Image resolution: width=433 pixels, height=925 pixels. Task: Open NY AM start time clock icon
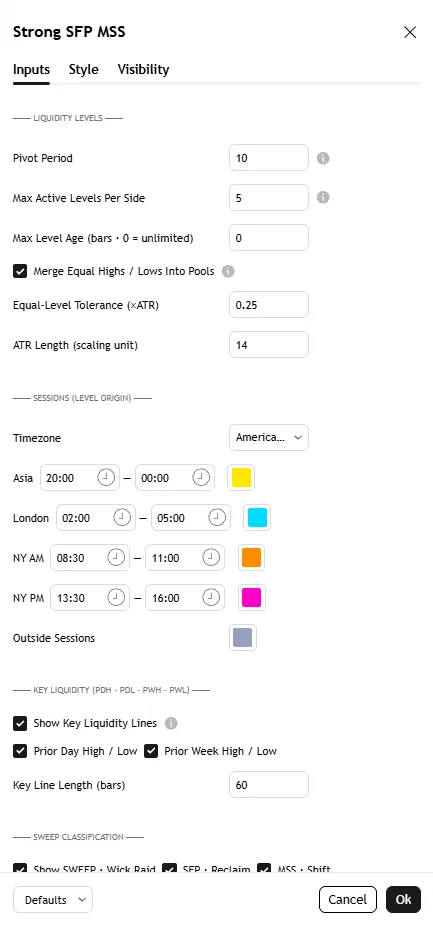[x=116, y=557]
